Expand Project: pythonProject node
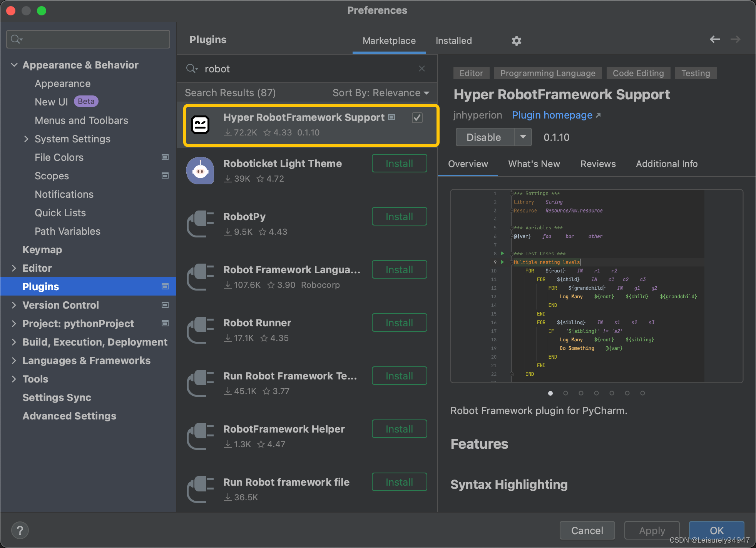Image resolution: width=756 pixels, height=548 pixels. click(14, 323)
